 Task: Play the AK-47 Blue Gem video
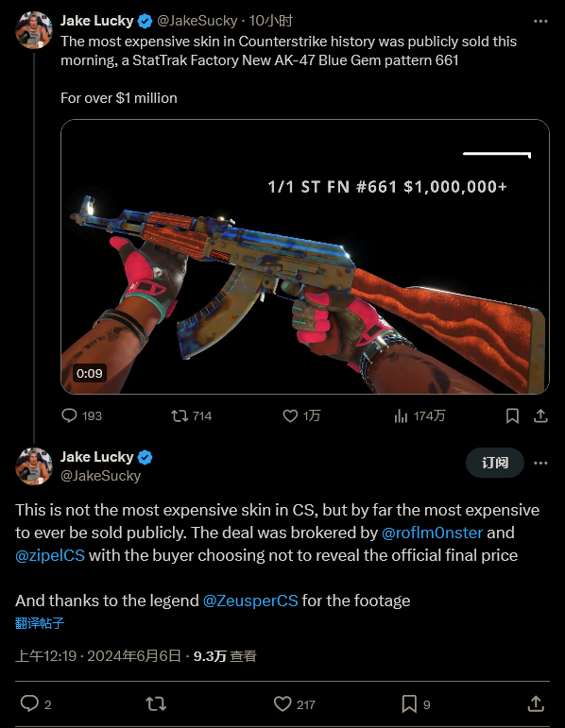tap(305, 256)
